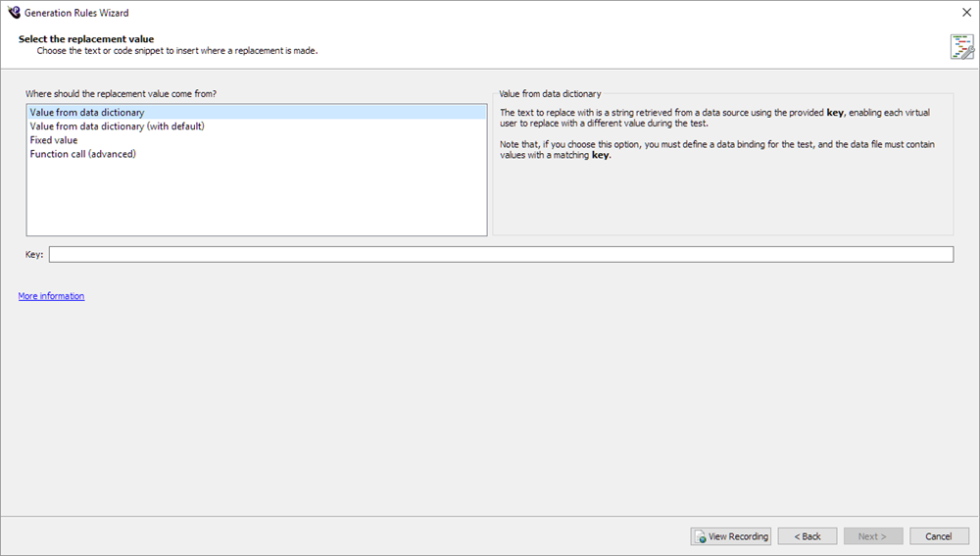Screen dimensions: 980x556
Task: Cancel the wizard
Action: pyautogui.click(x=938, y=536)
